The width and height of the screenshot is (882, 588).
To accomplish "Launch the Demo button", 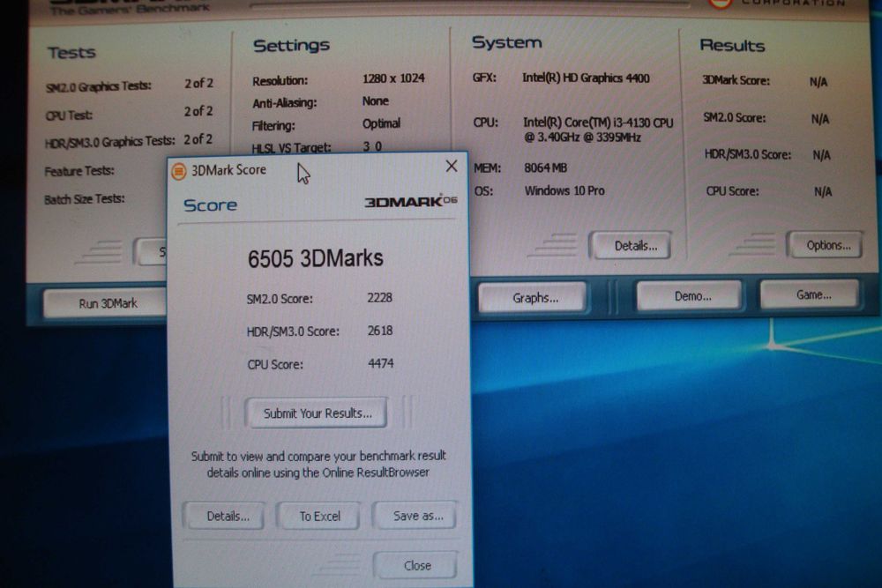I will (x=691, y=295).
